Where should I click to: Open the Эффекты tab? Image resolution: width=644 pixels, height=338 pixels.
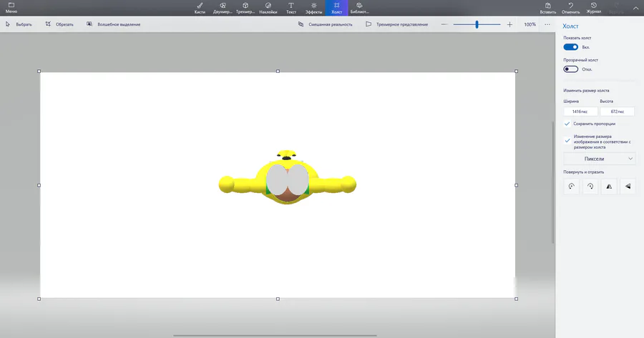[314, 8]
